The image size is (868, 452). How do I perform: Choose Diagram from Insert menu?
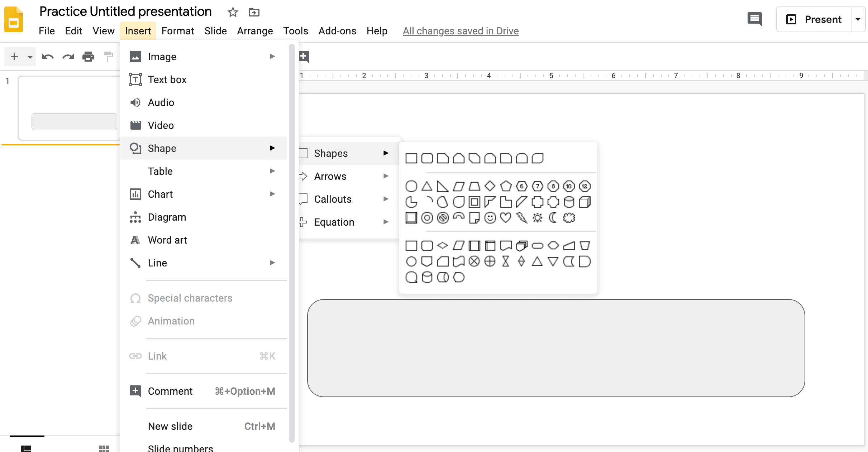tap(203, 217)
